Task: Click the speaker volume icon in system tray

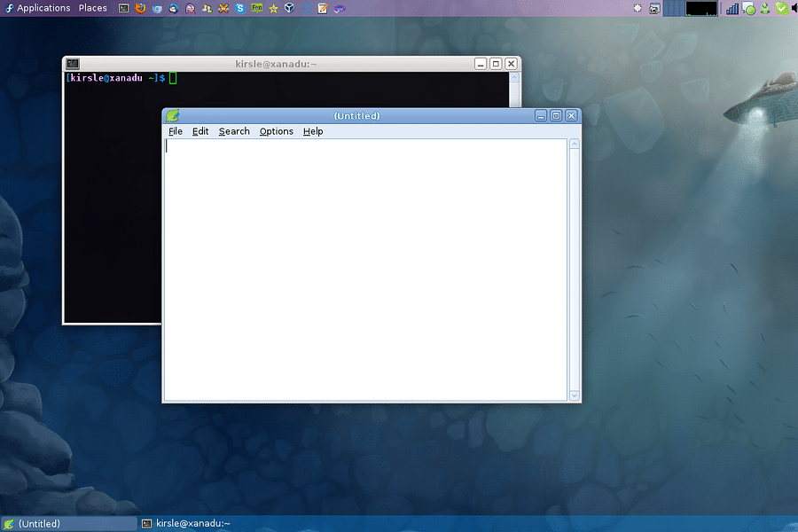Action: (795, 8)
